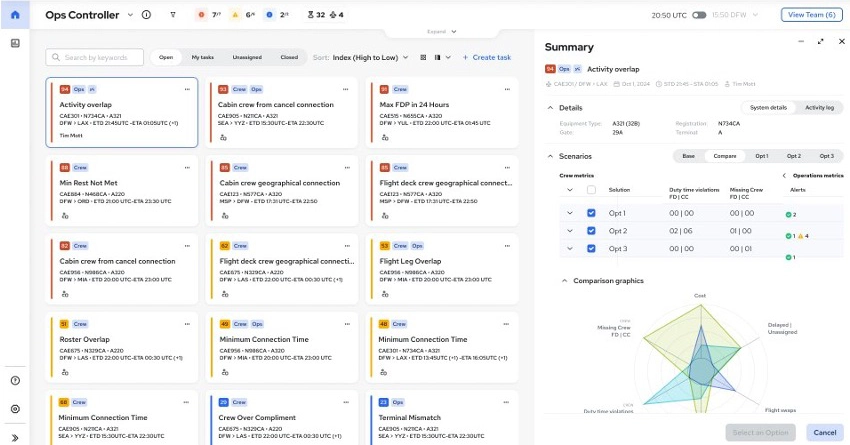850x445 pixels.
Task: Select the Open tasks filter tab
Action: coord(166,57)
